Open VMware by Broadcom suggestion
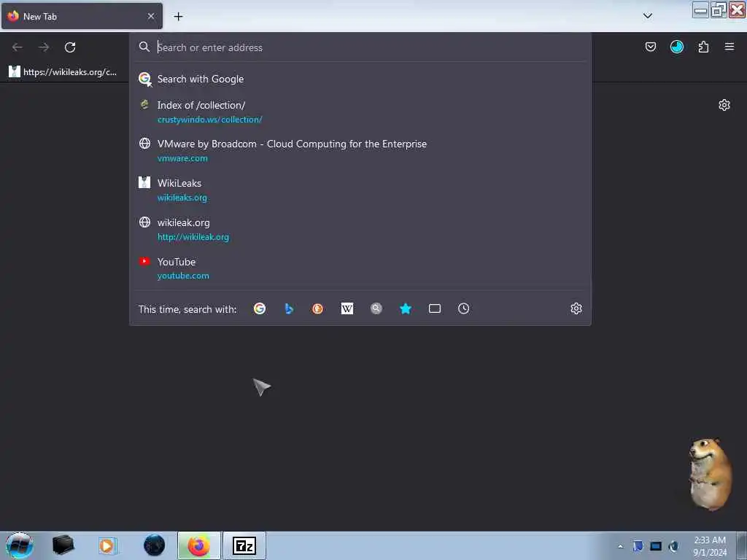Screen dimensions: 747x560 pyautogui.click(x=360, y=150)
